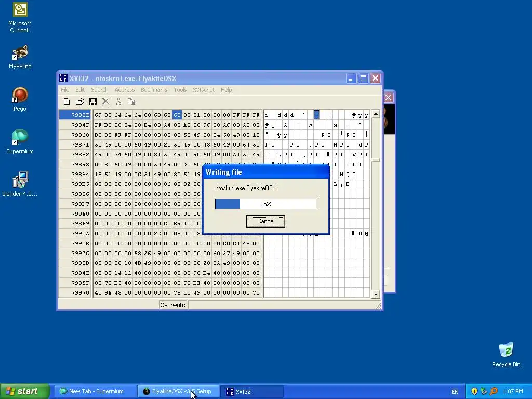The image size is (532, 399).
Task: Switch to FlyakiteOSX v3.5 Setup taskbar button
Action: [x=179, y=391]
